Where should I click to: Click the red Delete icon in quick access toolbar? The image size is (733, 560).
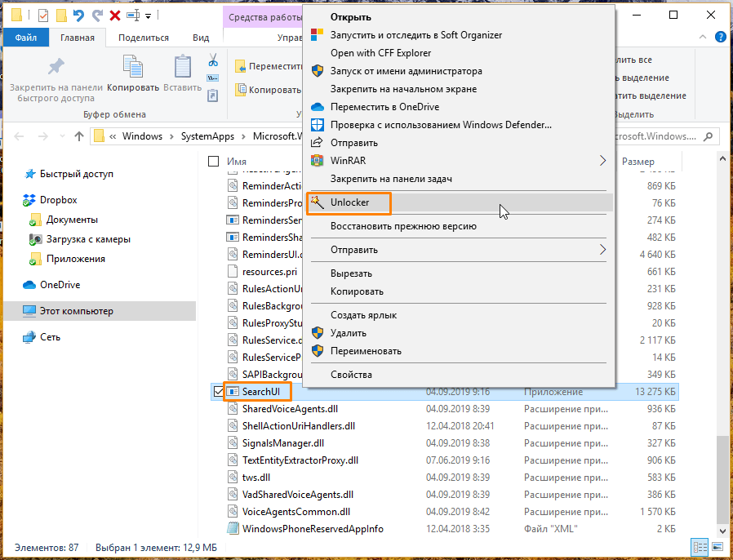(x=113, y=14)
